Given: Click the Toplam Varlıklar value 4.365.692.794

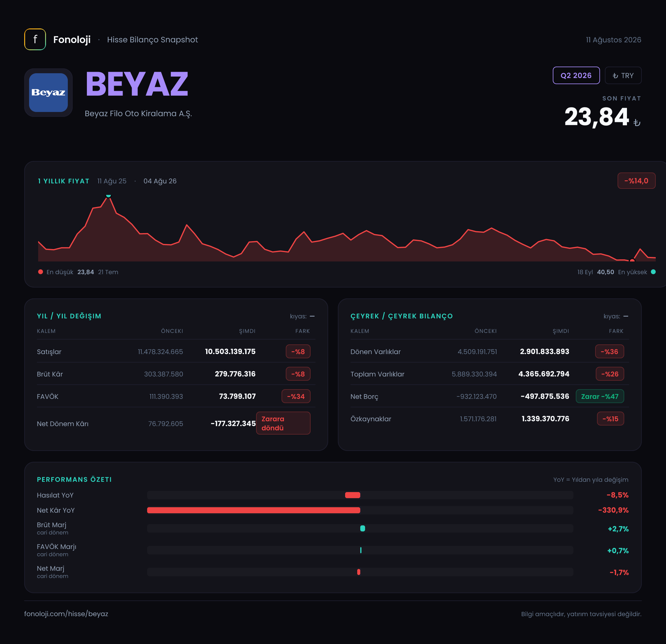Looking at the screenshot, I should [544, 374].
